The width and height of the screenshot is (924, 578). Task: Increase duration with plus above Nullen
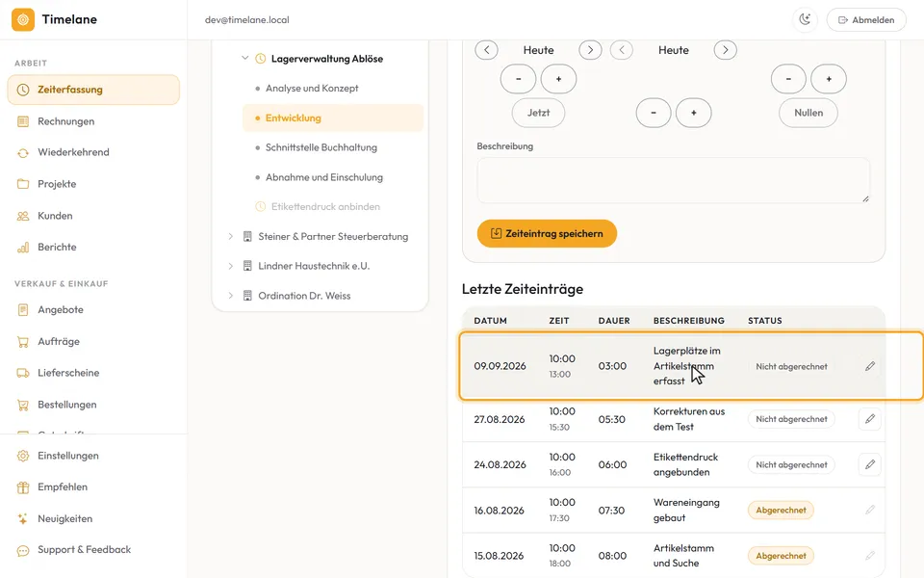point(829,79)
